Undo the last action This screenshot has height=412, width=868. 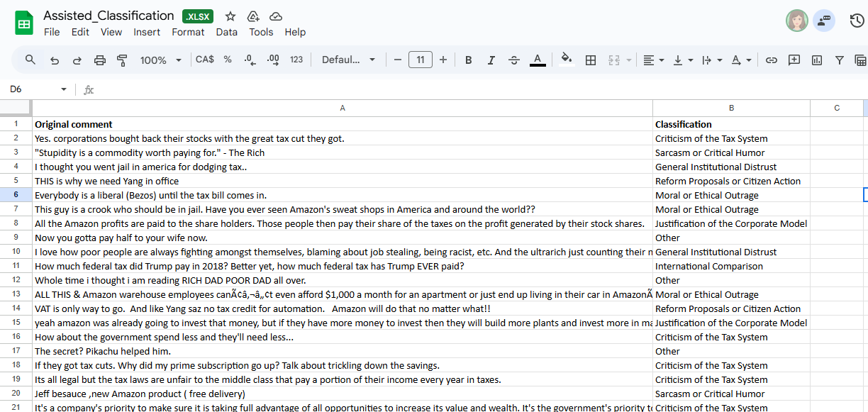(55, 60)
